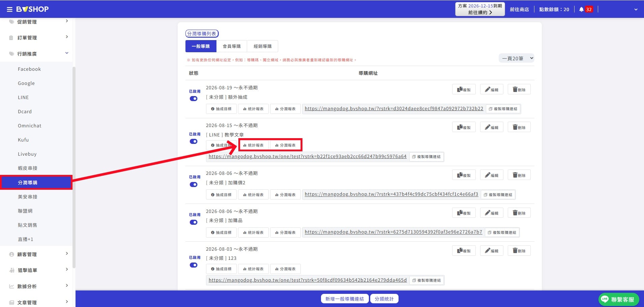This screenshot has width=644, height=307.
Task: Open 分潤報表 for 教學文章 entry
Action: (285, 145)
